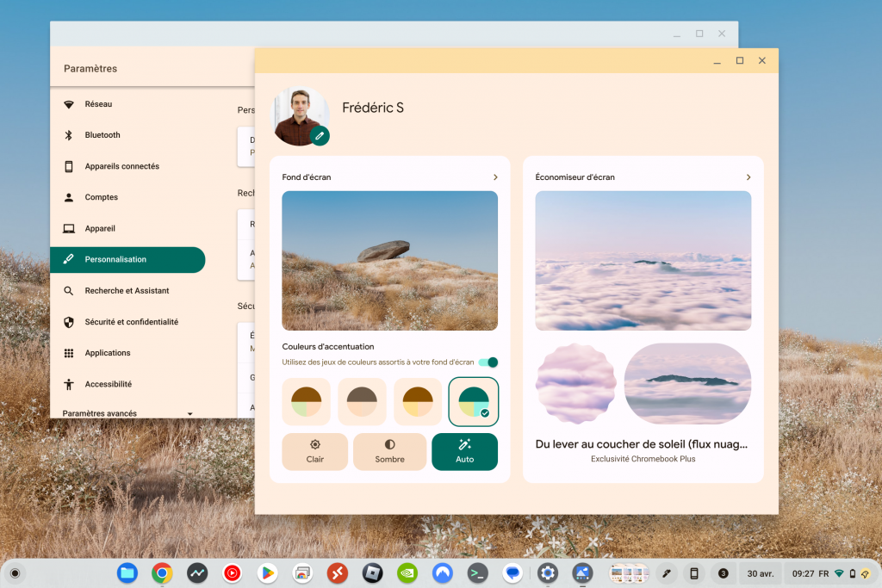Edit the Frédéric S avatar with the pencil badge
This screenshot has width=882, height=588.
coord(319,135)
